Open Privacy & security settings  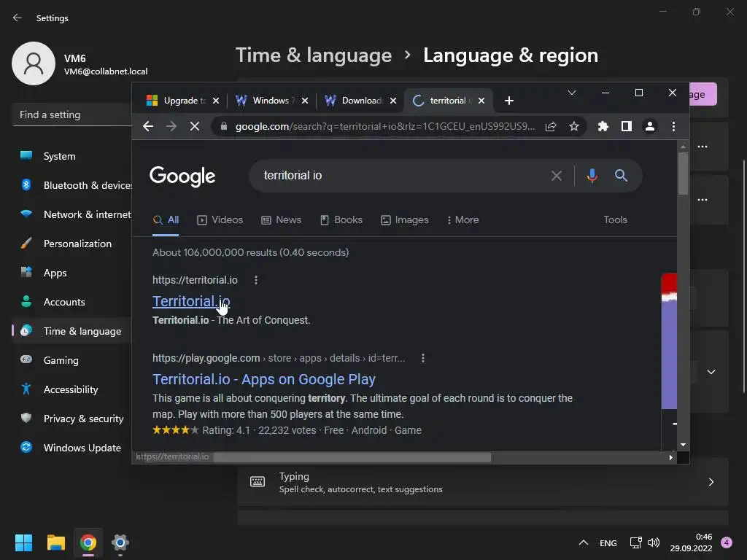pyautogui.click(x=71, y=419)
